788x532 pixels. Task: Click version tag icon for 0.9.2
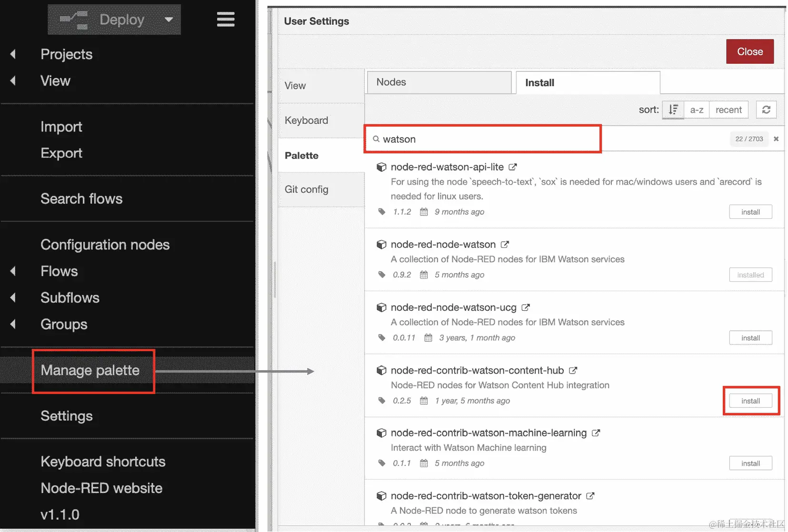click(x=382, y=275)
